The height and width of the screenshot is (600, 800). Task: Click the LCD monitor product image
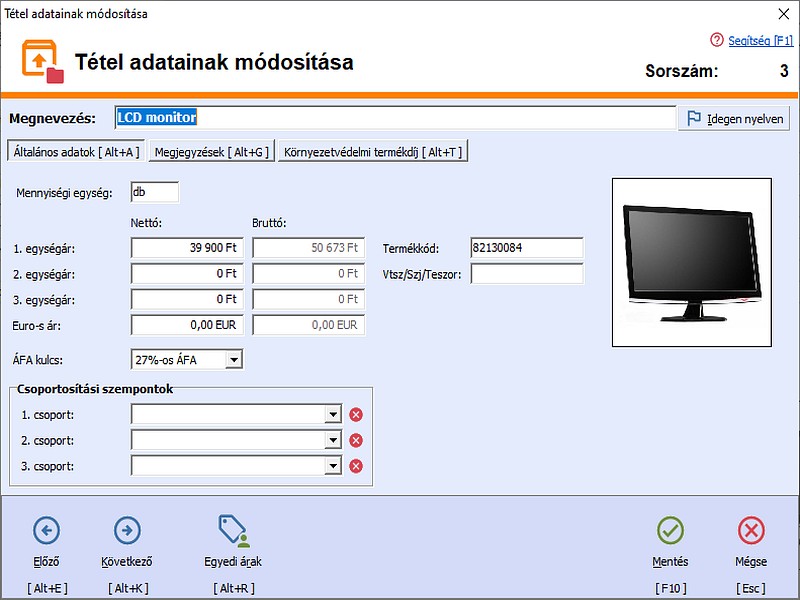(x=692, y=262)
